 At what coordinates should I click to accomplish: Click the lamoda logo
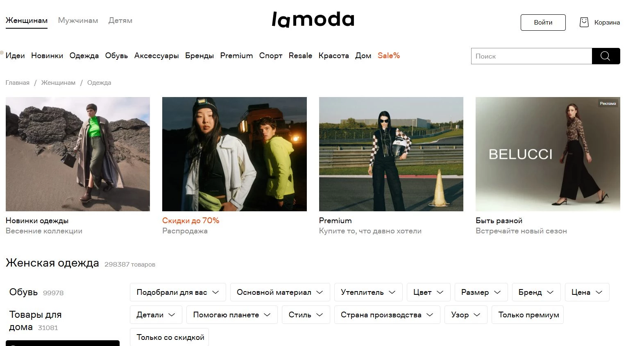(313, 19)
